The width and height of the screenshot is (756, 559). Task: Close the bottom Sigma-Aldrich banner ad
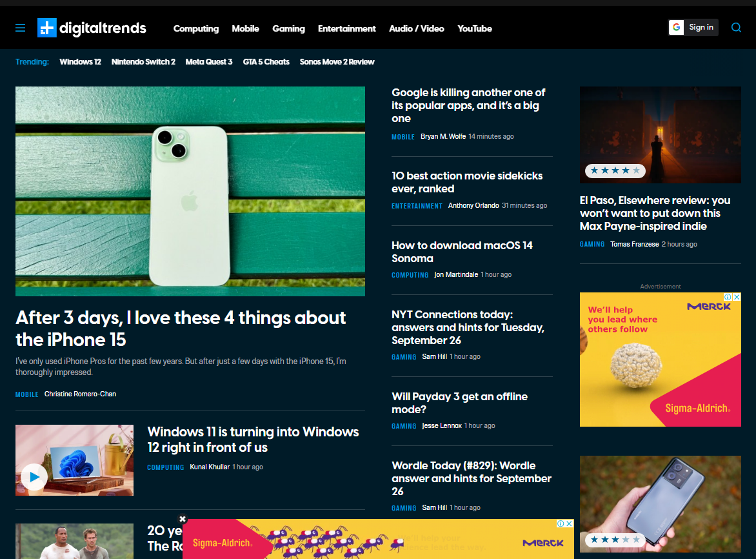pyautogui.click(x=570, y=523)
